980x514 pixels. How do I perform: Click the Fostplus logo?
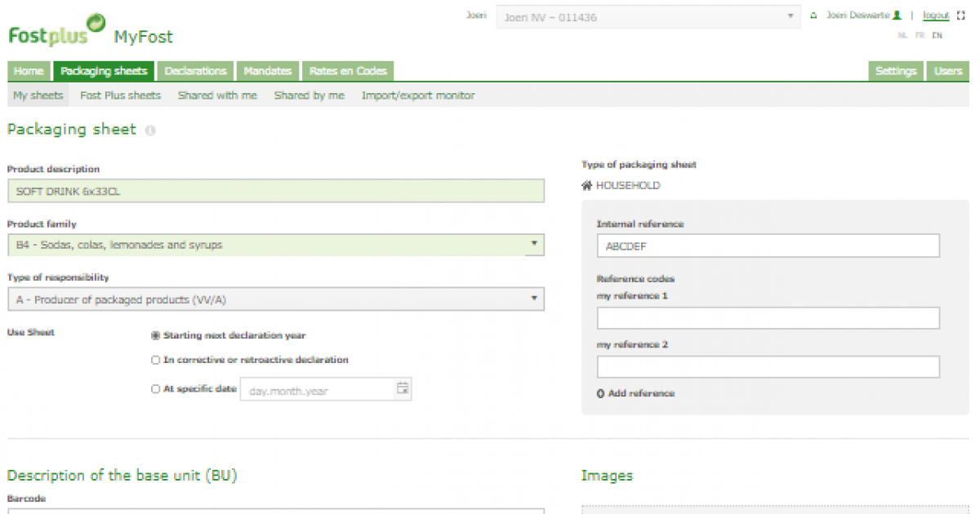click(56, 31)
